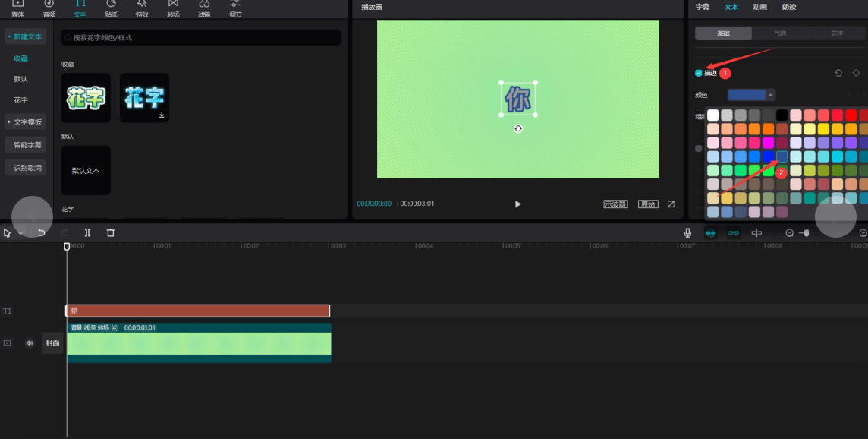Collapse the 新建文本 section
This screenshot has width=868, height=439.
[x=24, y=36]
